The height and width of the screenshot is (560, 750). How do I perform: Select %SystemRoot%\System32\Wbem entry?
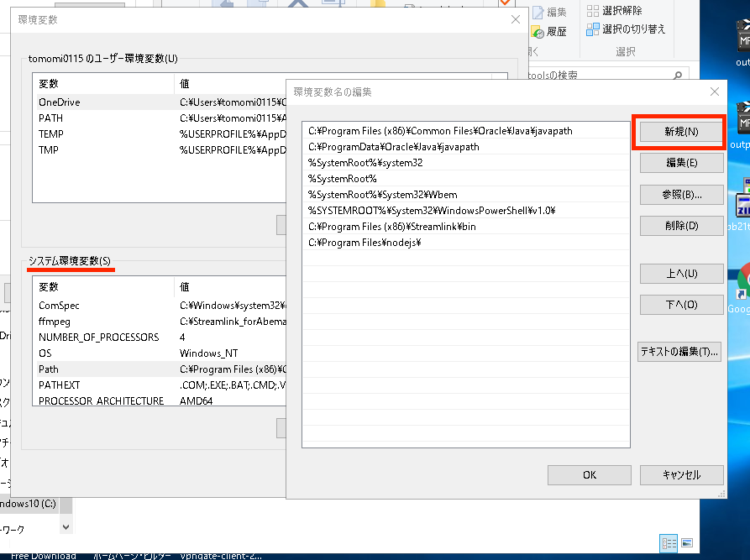[x=466, y=195]
